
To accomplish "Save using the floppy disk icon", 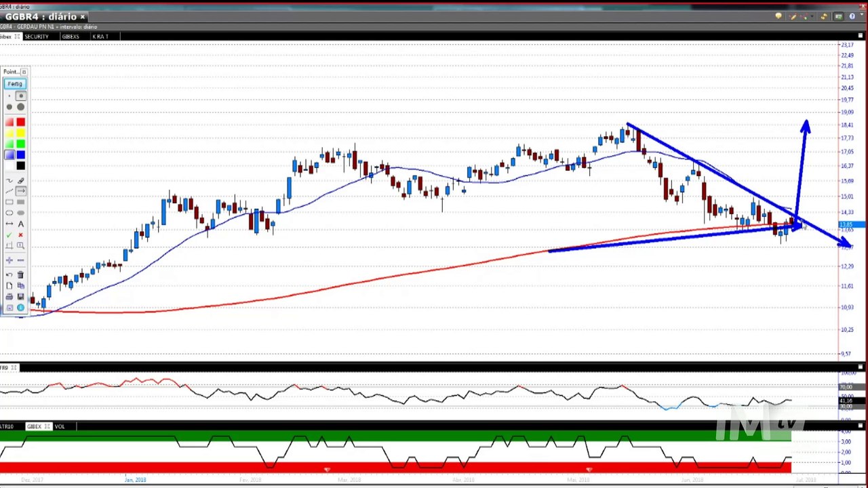I will (x=20, y=296).
